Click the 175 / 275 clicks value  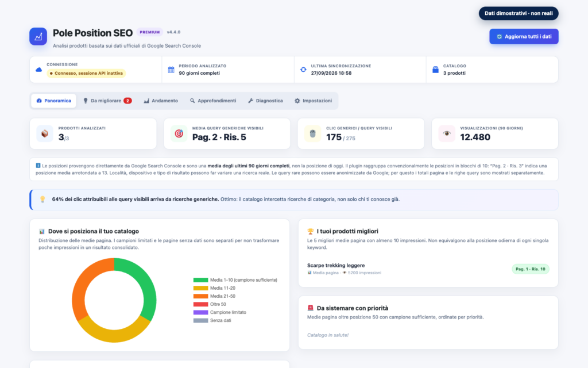click(x=341, y=137)
